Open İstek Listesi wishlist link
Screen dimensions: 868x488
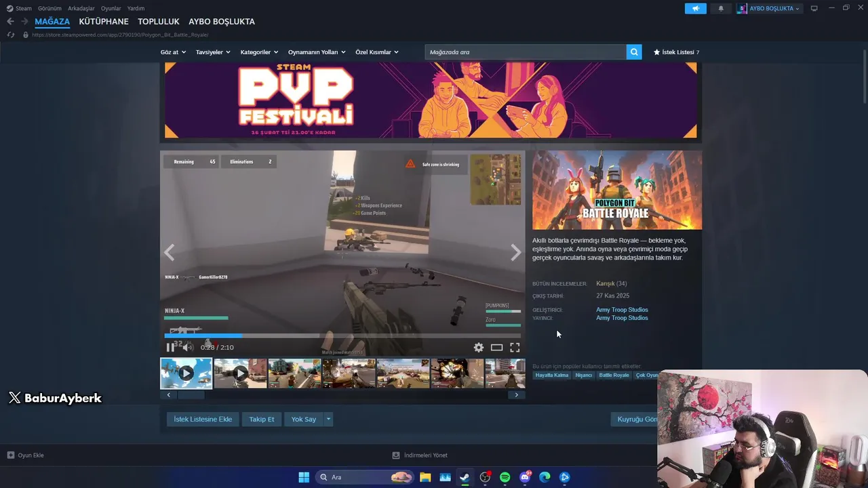pos(676,52)
